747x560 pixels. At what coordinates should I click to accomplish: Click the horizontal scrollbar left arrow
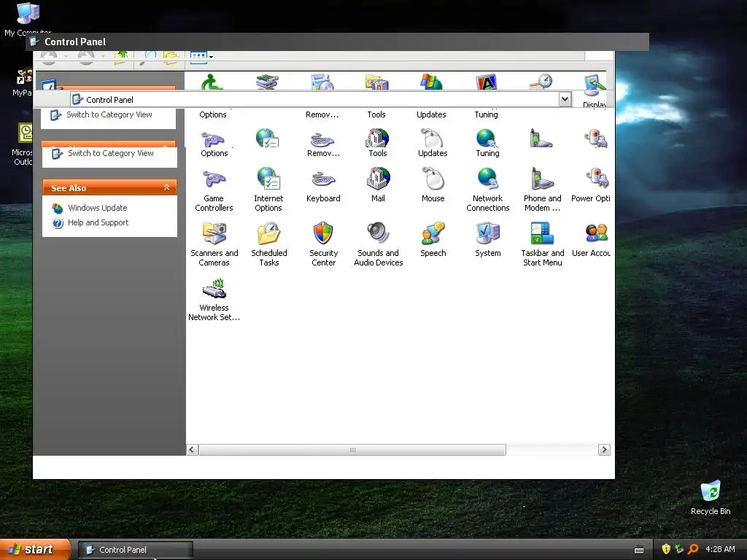(193, 449)
